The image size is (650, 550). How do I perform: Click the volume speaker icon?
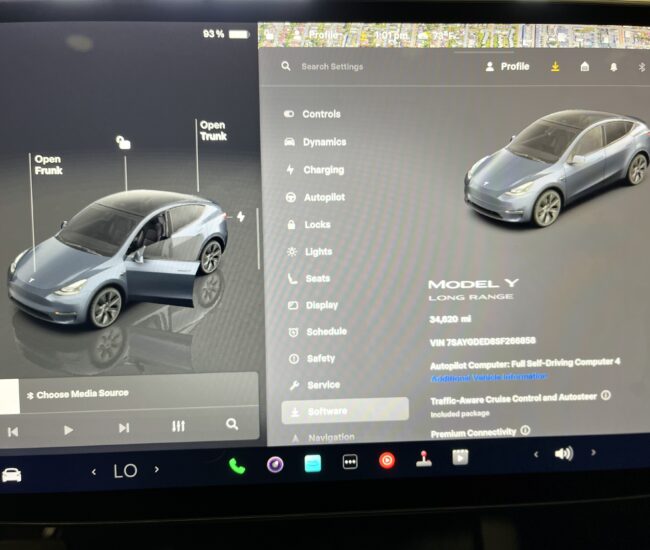(x=564, y=453)
